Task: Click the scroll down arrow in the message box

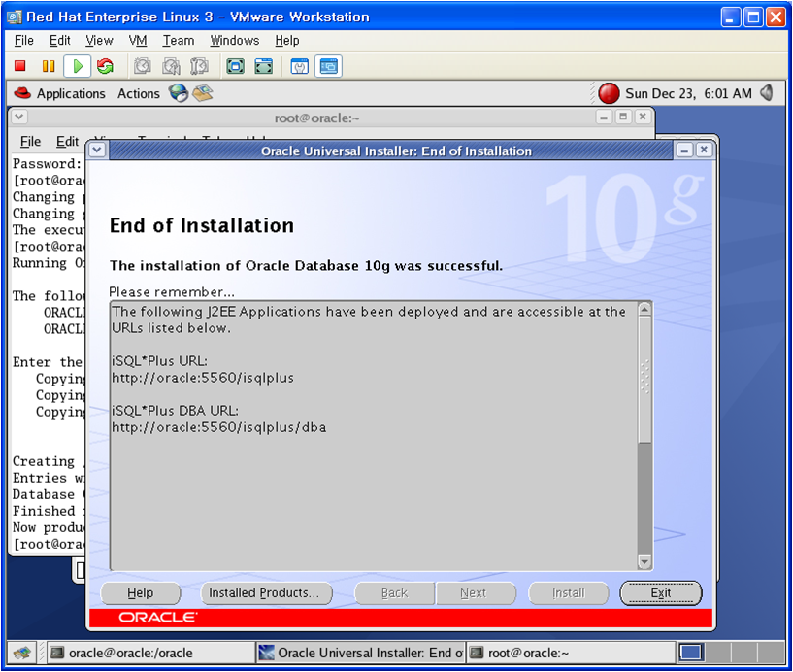Action: [644, 561]
